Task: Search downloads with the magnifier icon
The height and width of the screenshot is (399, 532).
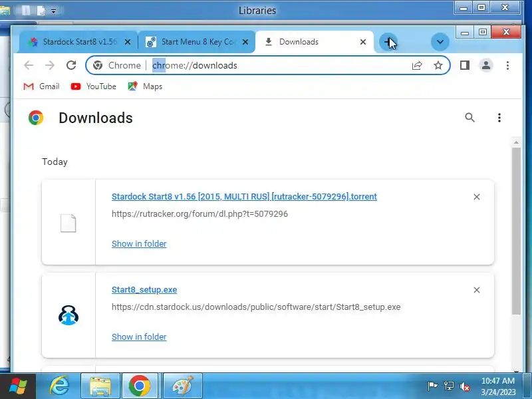Action: (x=469, y=118)
